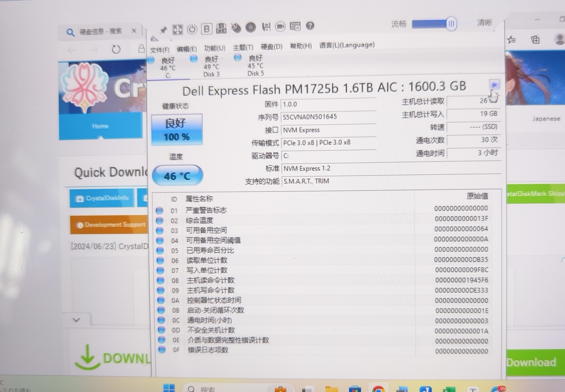
Task: Click status dot of row 09 主机写命令计数
Action: pyautogui.click(x=160, y=290)
